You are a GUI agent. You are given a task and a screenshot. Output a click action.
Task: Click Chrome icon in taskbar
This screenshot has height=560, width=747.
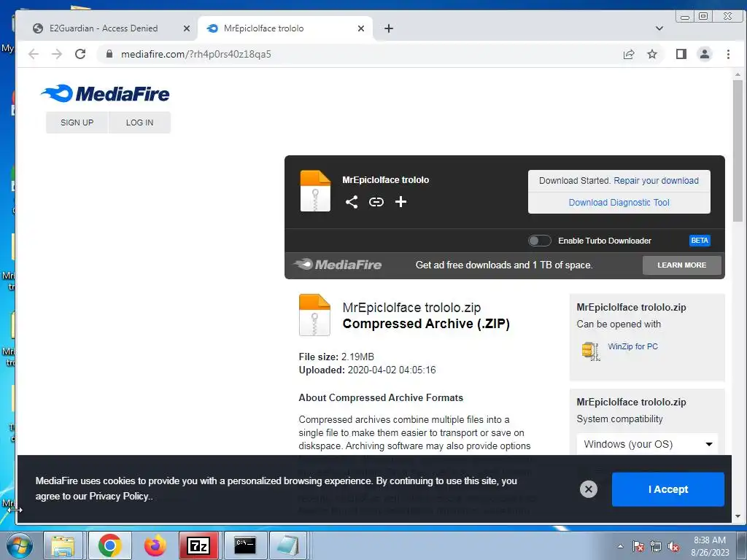109,545
